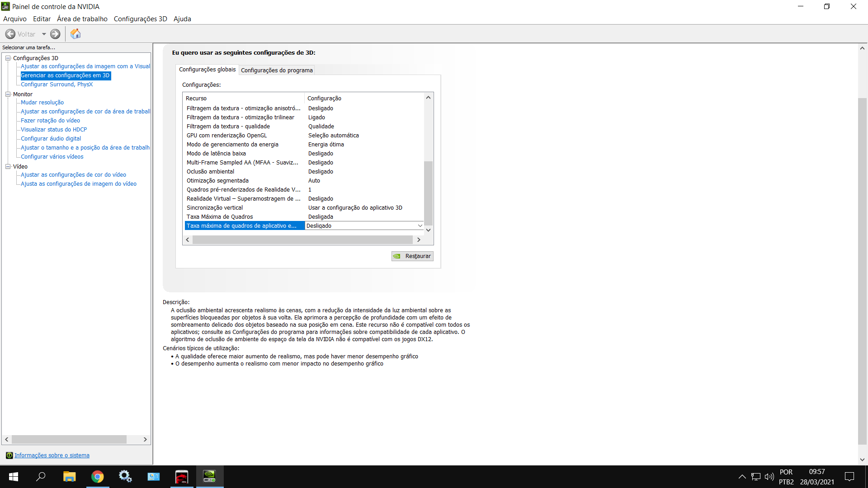
Task: Open Google Chrome from the taskbar
Action: [x=97, y=477]
